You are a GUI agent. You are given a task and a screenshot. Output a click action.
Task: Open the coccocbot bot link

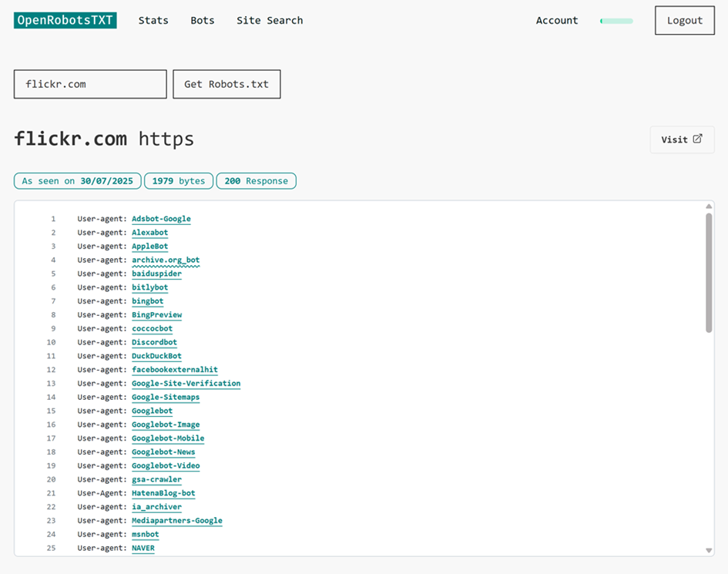coord(153,328)
